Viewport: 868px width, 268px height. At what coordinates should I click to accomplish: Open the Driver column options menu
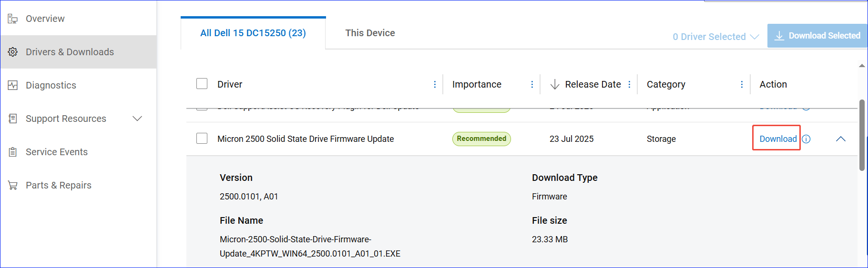tap(435, 84)
